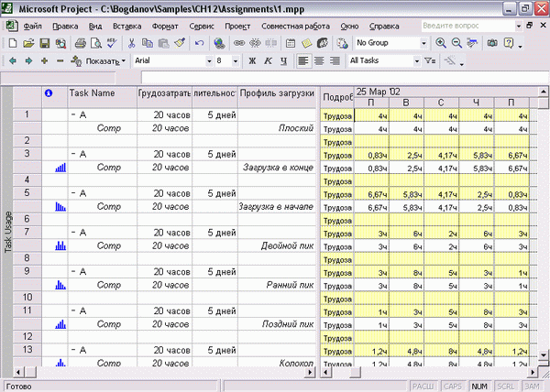This screenshot has width=550, height=392.
Task: Open the All Tasks filter dropdown
Action: [417, 61]
